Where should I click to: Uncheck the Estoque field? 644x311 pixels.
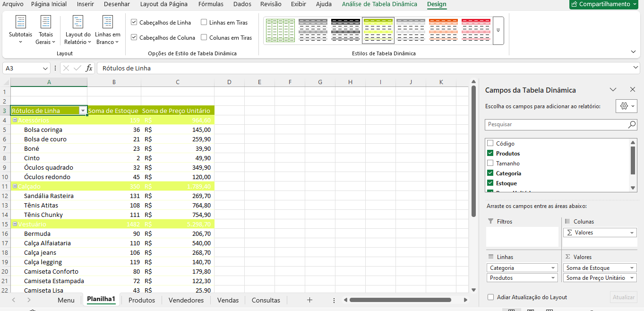click(490, 183)
